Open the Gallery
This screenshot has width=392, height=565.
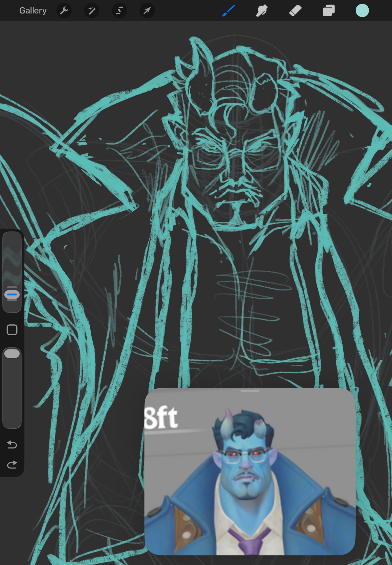pos(33,11)
